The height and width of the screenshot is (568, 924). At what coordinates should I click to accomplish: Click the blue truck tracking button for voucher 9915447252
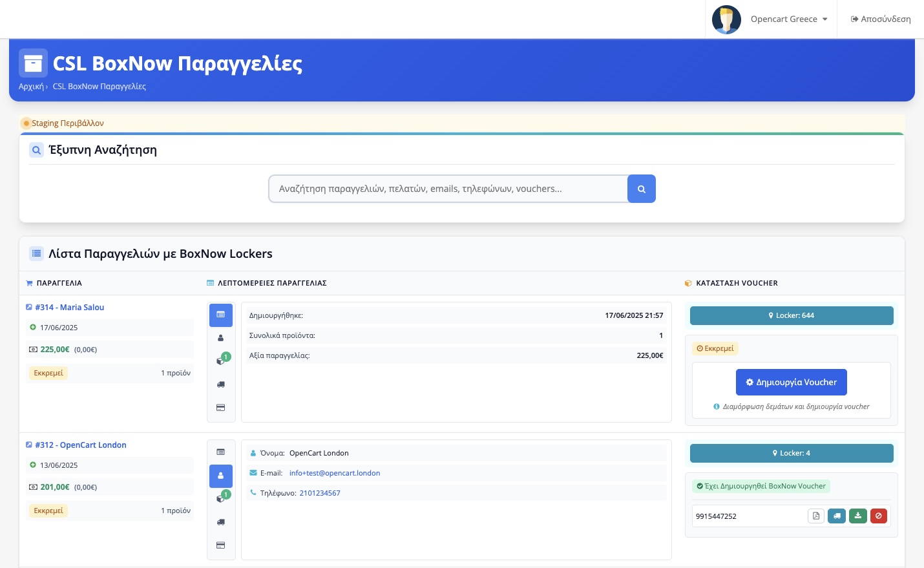tap(837, 516)
